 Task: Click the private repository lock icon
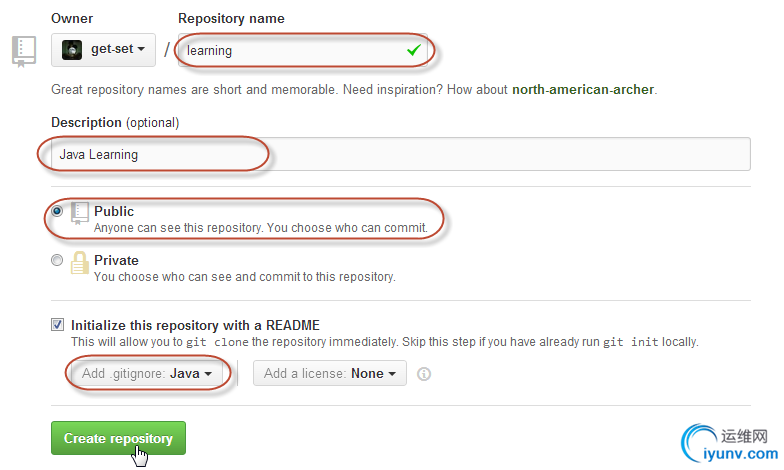pyautogui.click(x=80, y=263)
